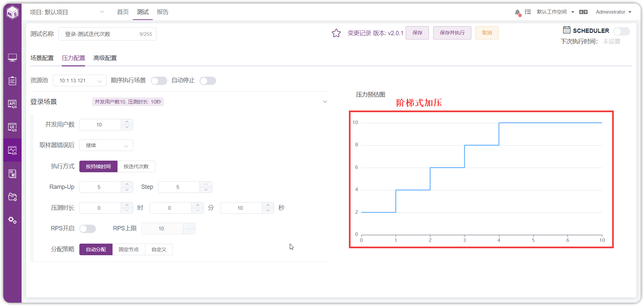Enable the RPS开启 switch
The image size is (644, 306).
(x=88, y=229)
